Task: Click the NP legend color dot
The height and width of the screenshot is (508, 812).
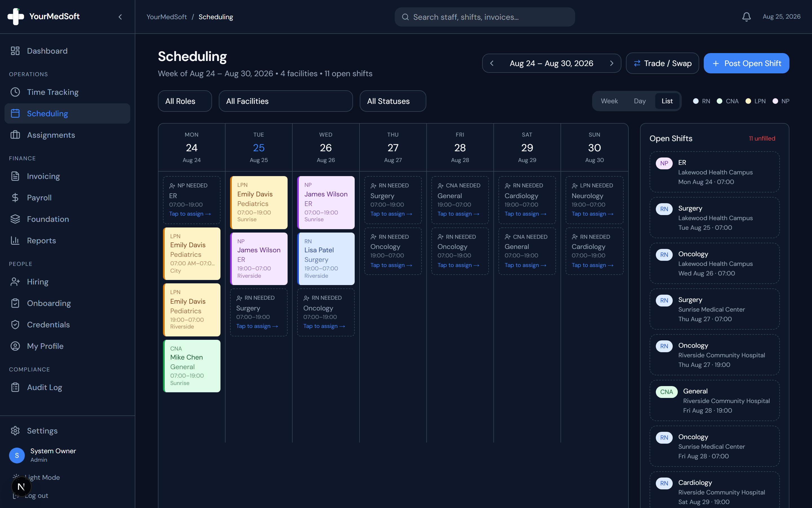Action: pos(775,101)
